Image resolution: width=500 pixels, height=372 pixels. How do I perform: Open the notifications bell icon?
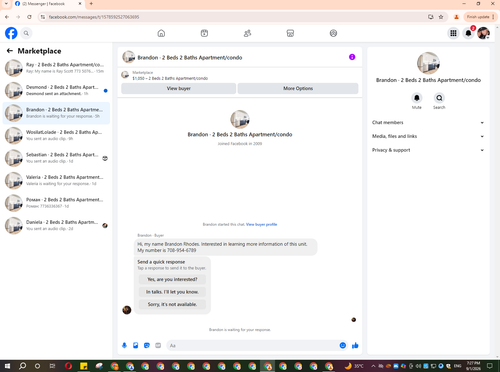(x=468, y=33)
